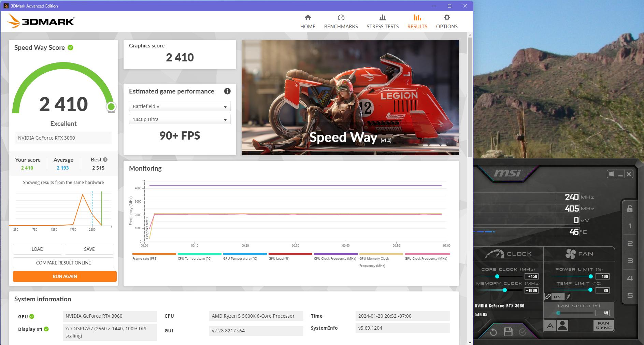Click the Power Limit 108 value field
This screenshot has height=345, width=644.
click(x=603, y=276)
